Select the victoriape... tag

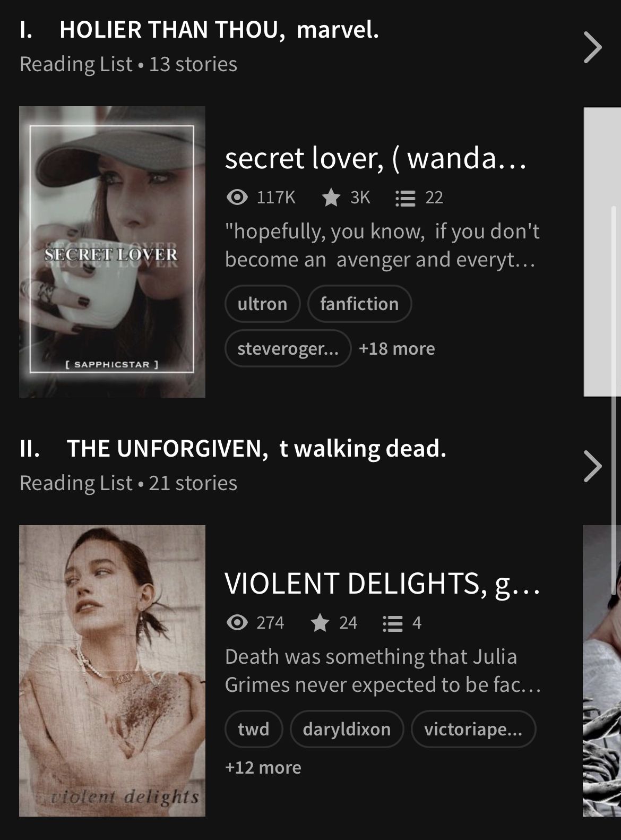click(473, 729)
